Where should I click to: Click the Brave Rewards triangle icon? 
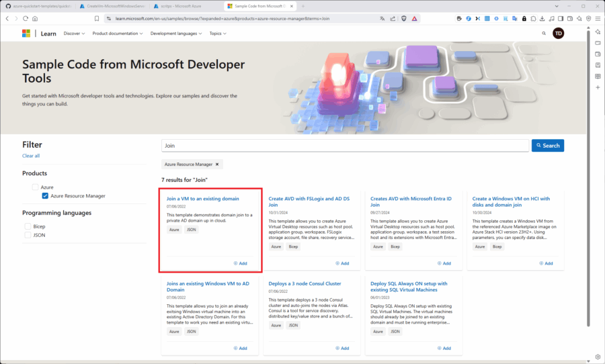(x=414, y=19)
